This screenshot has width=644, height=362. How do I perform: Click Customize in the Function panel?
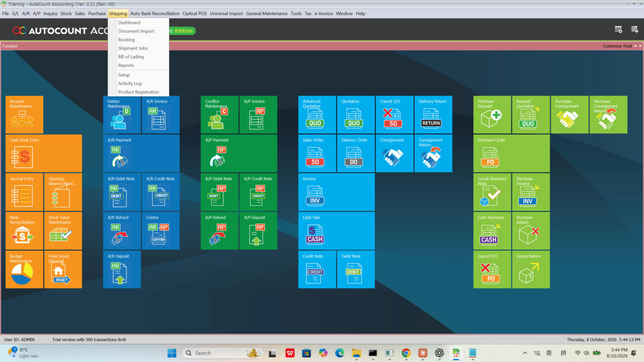pos(612,46)
